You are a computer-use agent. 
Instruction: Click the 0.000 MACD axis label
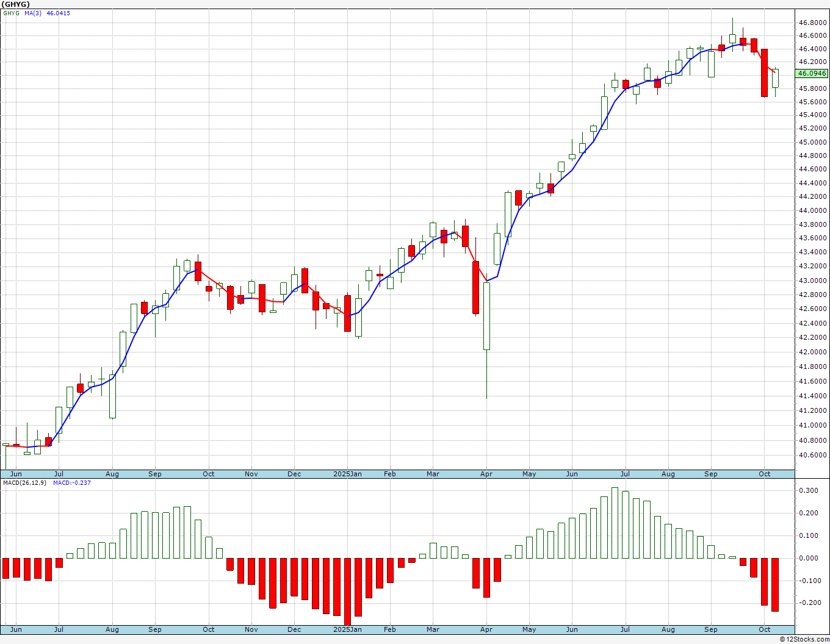[x=809, y=558]
